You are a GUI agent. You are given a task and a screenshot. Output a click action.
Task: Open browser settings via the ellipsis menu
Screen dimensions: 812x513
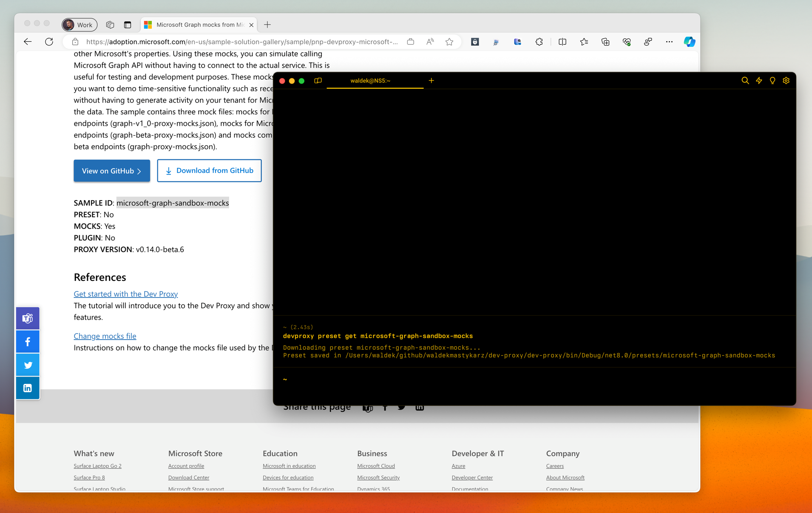[x=669, y=42]
